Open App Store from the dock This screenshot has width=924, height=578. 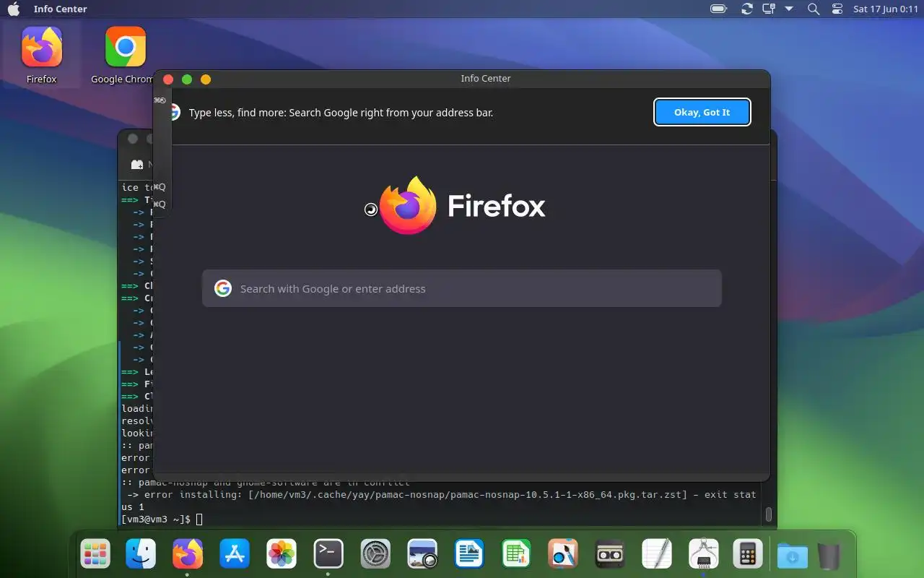coord(234,554)
